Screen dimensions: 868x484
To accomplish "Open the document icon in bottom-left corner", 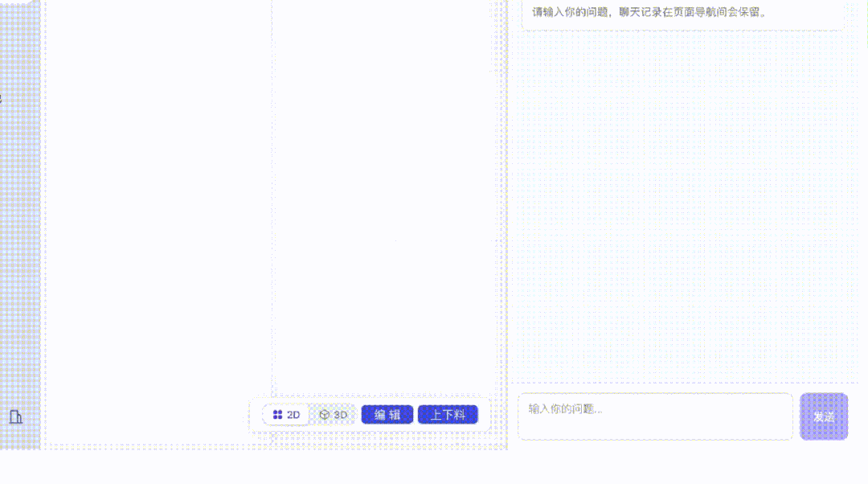I will (14, 418).
